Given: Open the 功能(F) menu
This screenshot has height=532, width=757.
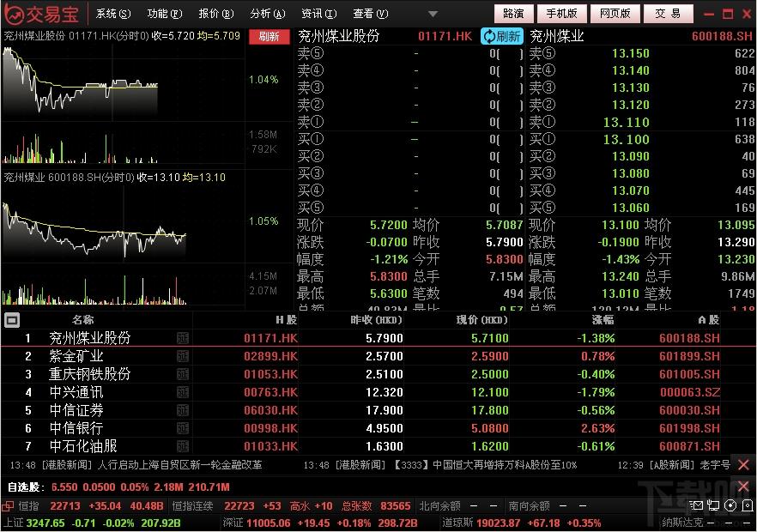Looking at the screenshot, I should point(165,14).
